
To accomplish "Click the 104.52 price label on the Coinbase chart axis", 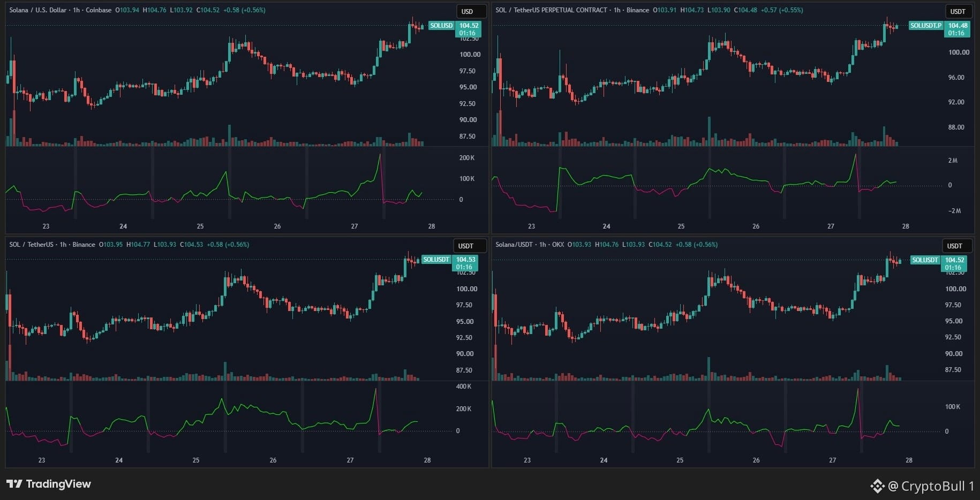I will coord(469,26).
